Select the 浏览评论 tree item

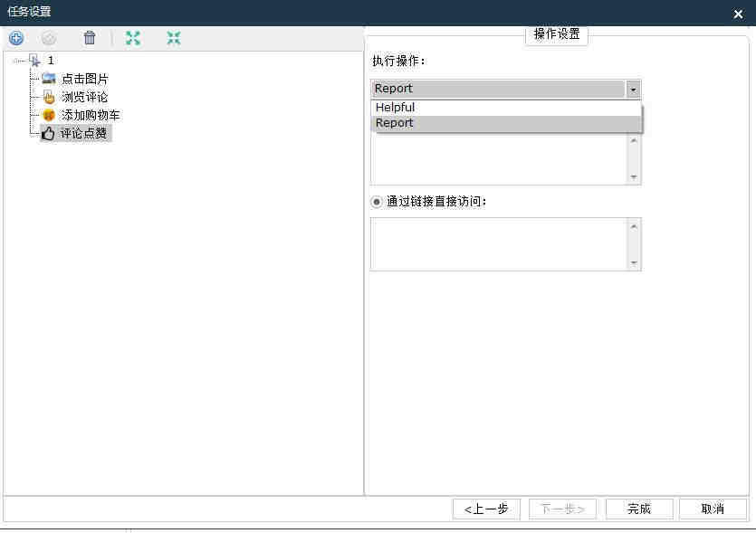pyautogui.click(x=84, y=97)
